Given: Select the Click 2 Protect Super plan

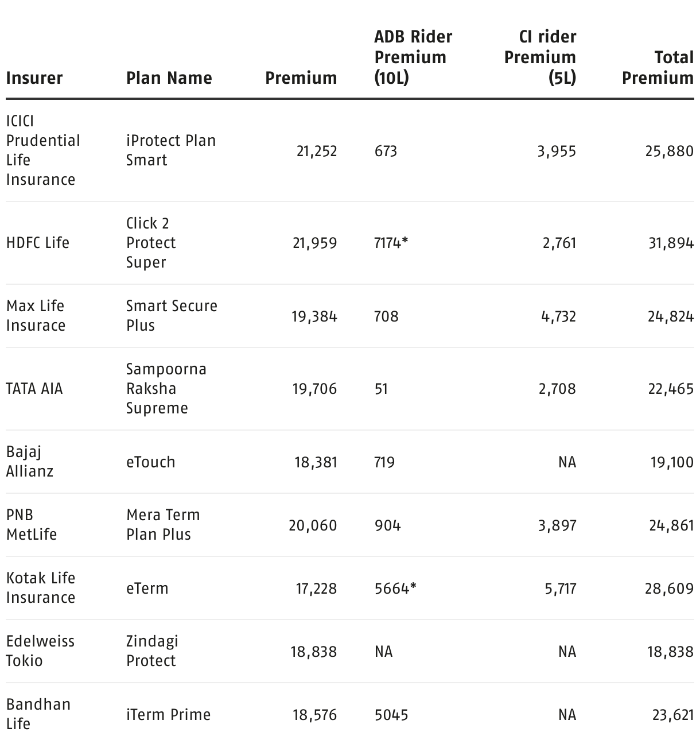Looking at the screenshot, I should pos(151,243).
